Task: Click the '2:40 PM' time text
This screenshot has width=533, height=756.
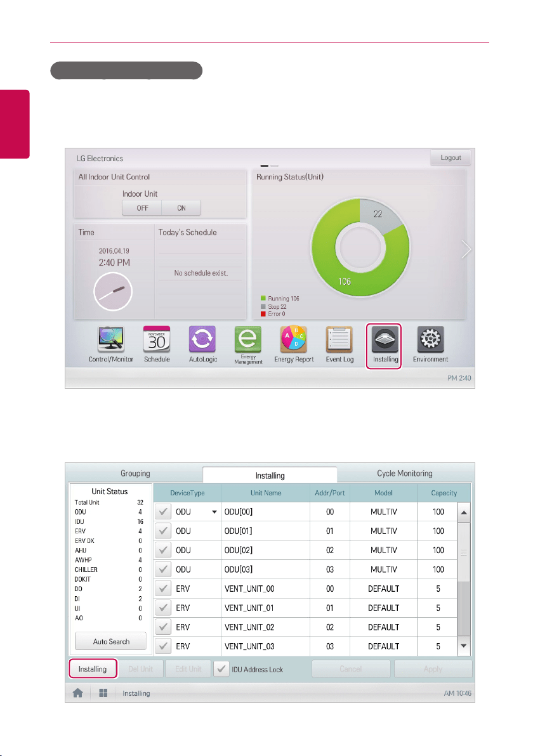Action: click(x=114, y=263)
